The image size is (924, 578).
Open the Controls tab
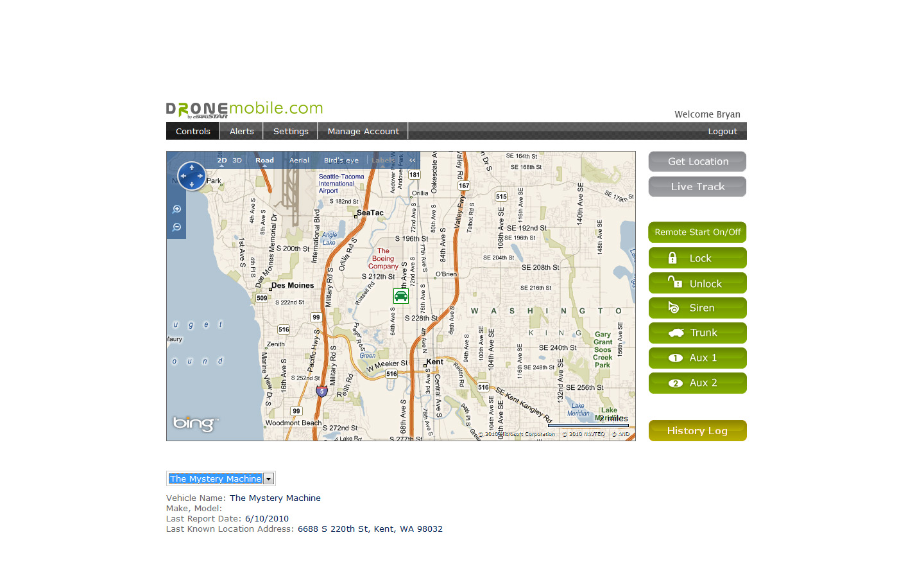(x=193, y=131)
